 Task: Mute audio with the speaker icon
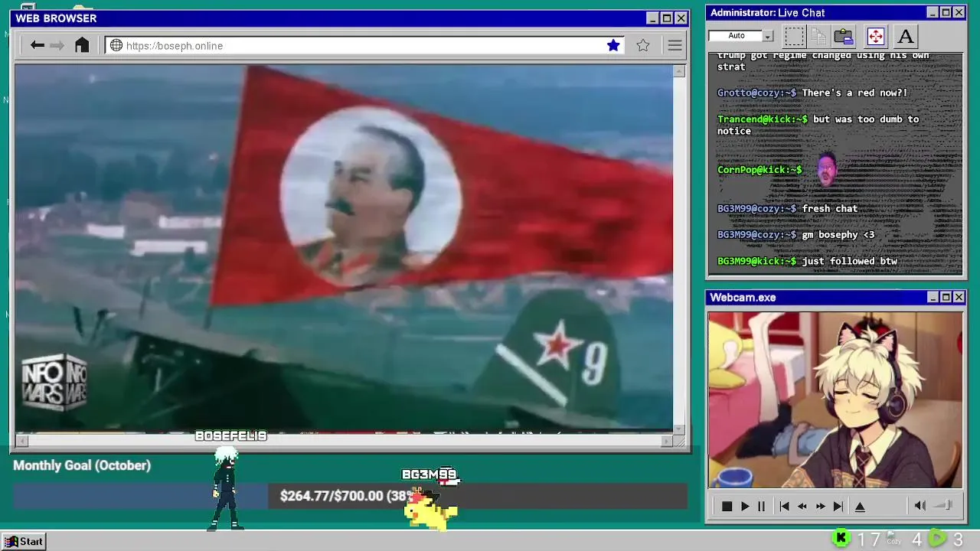[x=920, y=505]
